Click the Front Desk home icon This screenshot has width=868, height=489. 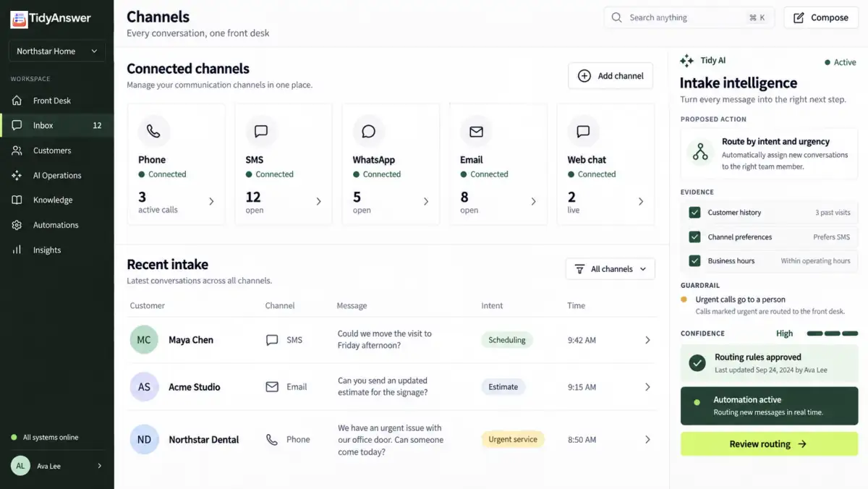[17, 101]
